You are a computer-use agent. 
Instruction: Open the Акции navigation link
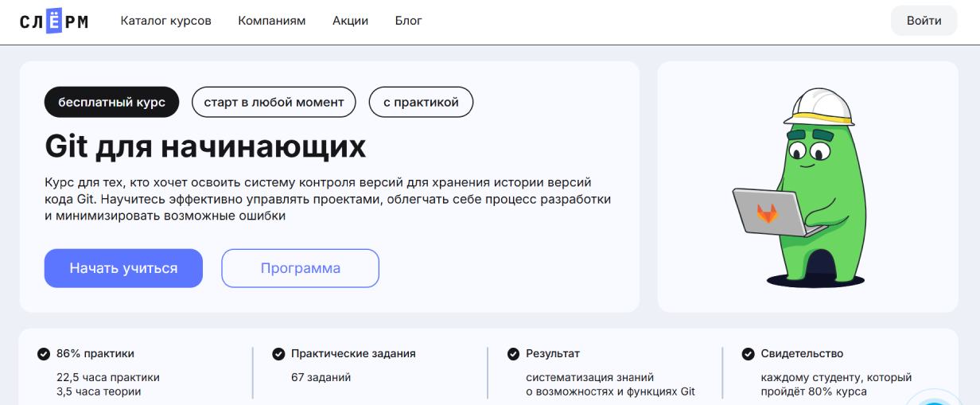350,21
